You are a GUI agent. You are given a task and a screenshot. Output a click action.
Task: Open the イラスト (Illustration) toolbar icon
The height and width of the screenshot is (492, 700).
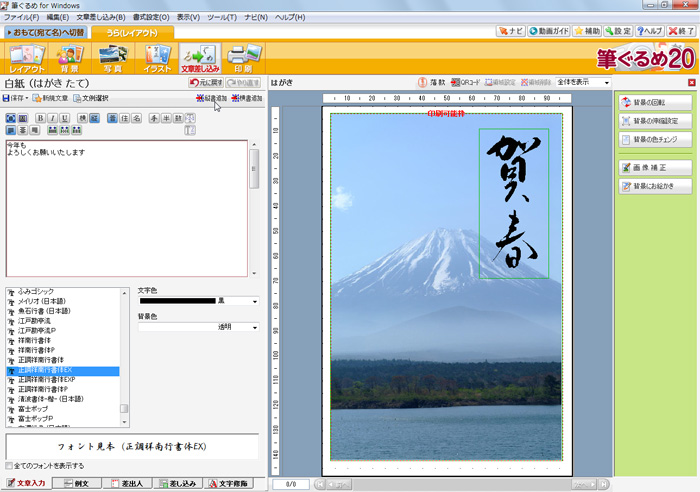tap(156, 58)
